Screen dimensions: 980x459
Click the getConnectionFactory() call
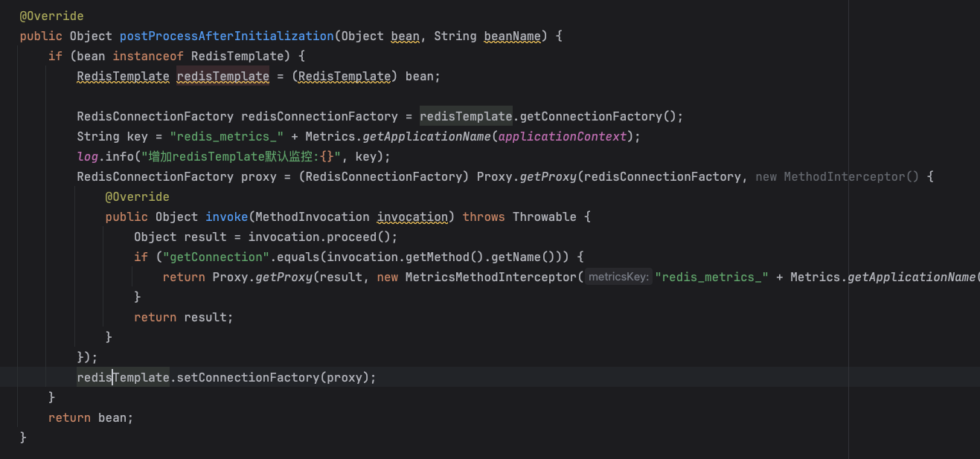598,116
